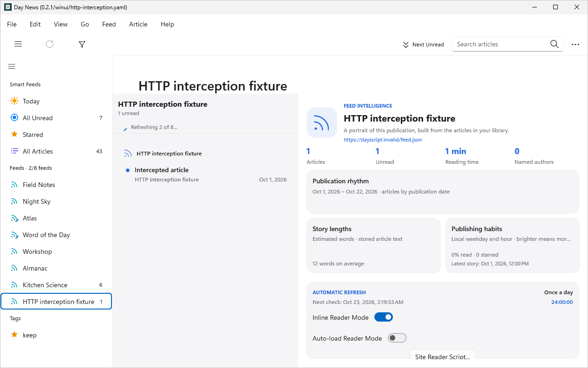
Task: Click the Oct 1, 2026 article date
Action: coord(273,180)
